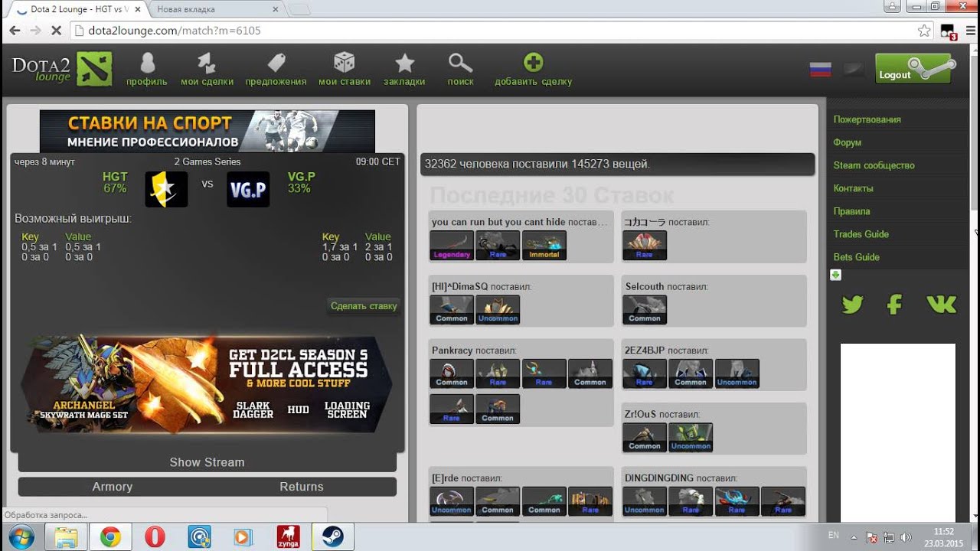Click the Pankracy username
The width and height of the screenshot is (980, 551).
[452, 350]
